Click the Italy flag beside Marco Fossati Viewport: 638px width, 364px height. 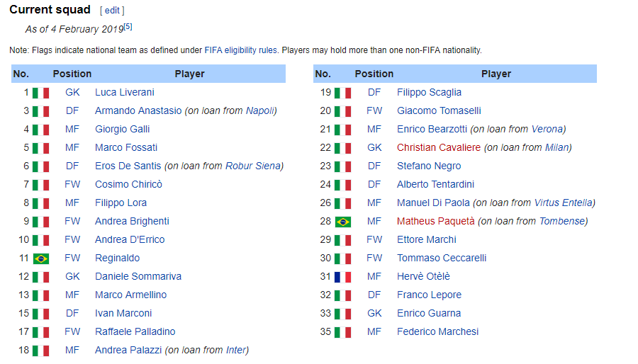40,148
